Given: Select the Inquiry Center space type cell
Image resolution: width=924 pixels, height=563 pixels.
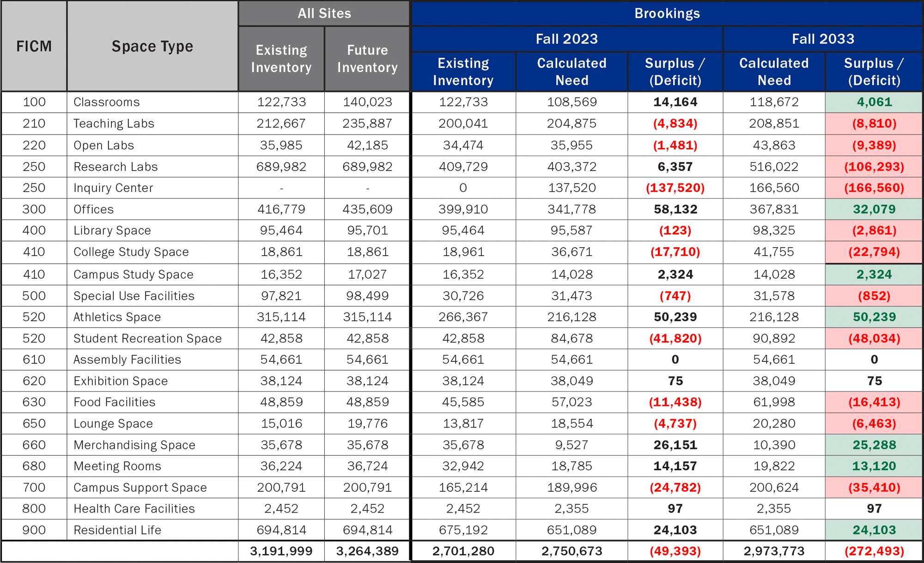Looking at the screenshot, I should click(113, 188).
